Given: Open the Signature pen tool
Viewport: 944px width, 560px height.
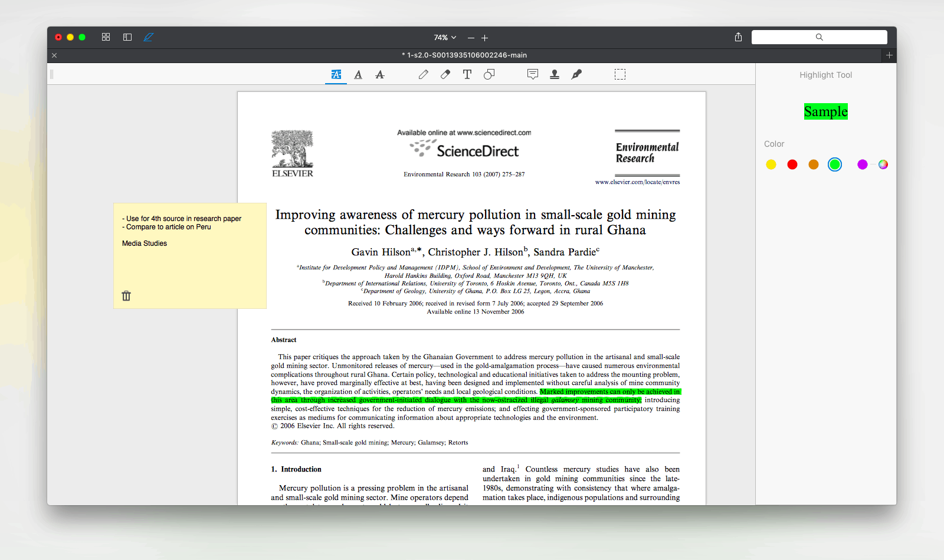Looking at the screenshot, I should pyautogui.click(x=576, y=74).
